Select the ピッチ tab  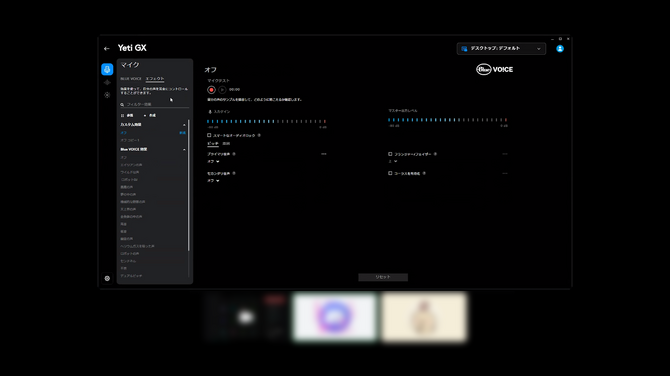tap(212, 144)
